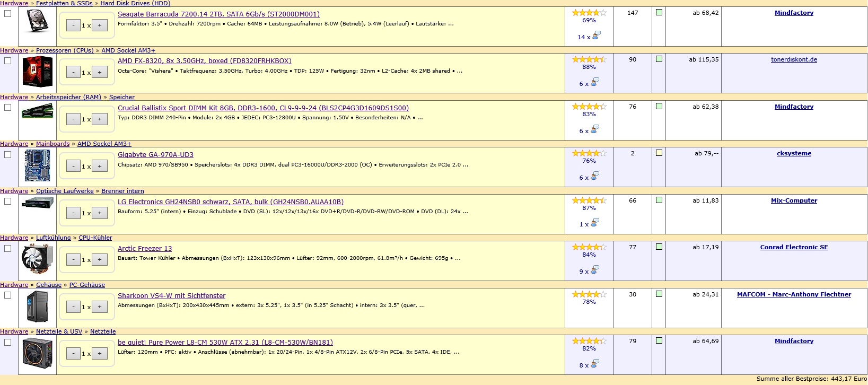Click price 'ab 115,35' for AMD FX-8320
The height and width of the screenshot is (385, 868).
704,59
